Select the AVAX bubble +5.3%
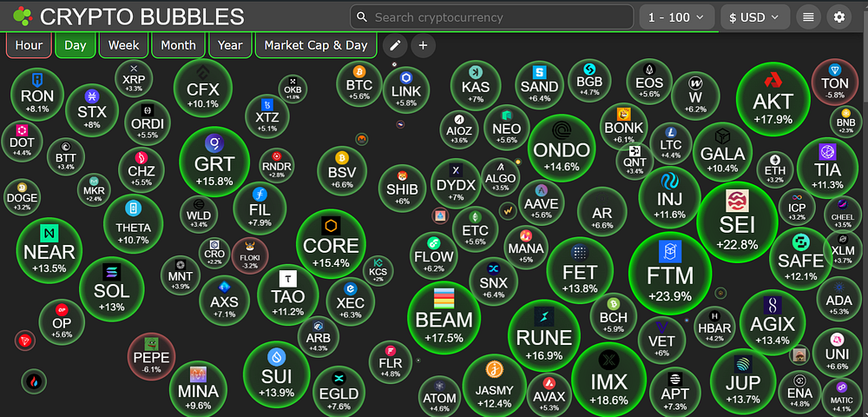Screen dimensions: 868x417 [549, 394]
